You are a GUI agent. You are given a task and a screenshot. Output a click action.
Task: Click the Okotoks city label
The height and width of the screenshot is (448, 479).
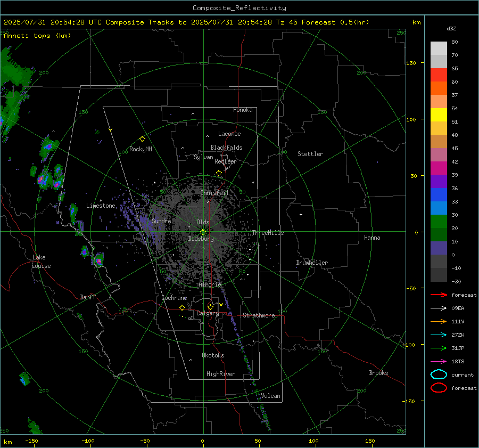[213, 355]
